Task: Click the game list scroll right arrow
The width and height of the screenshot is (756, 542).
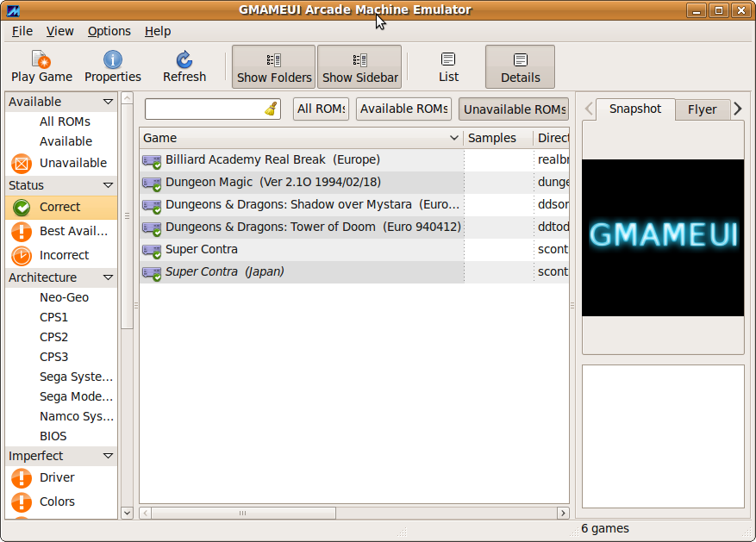Action: click(x=563, y=513)
